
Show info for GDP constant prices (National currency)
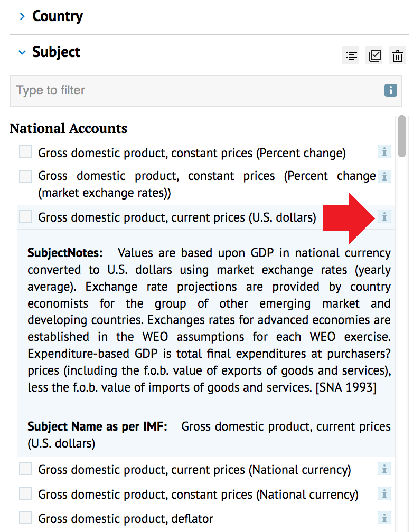click(x=384, y=493)
